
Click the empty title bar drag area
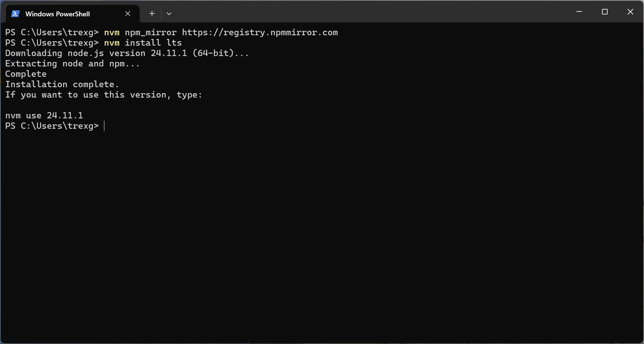371,12
